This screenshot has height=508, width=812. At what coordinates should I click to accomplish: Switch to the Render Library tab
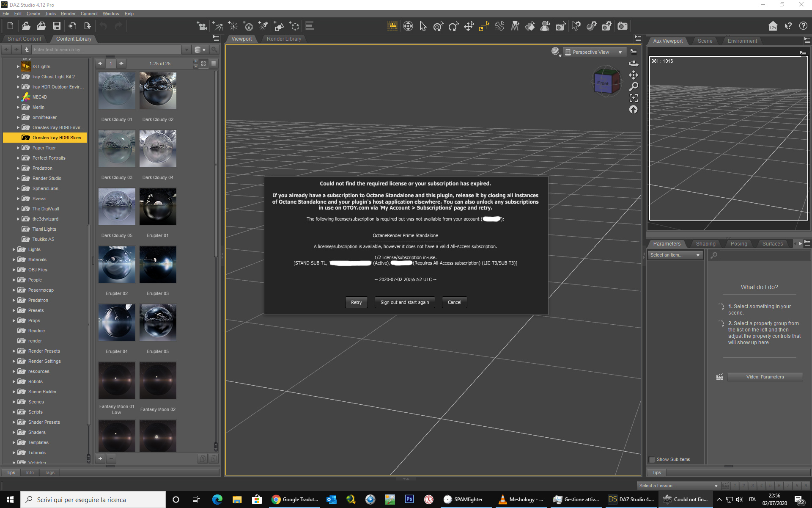tap(284, 39)
